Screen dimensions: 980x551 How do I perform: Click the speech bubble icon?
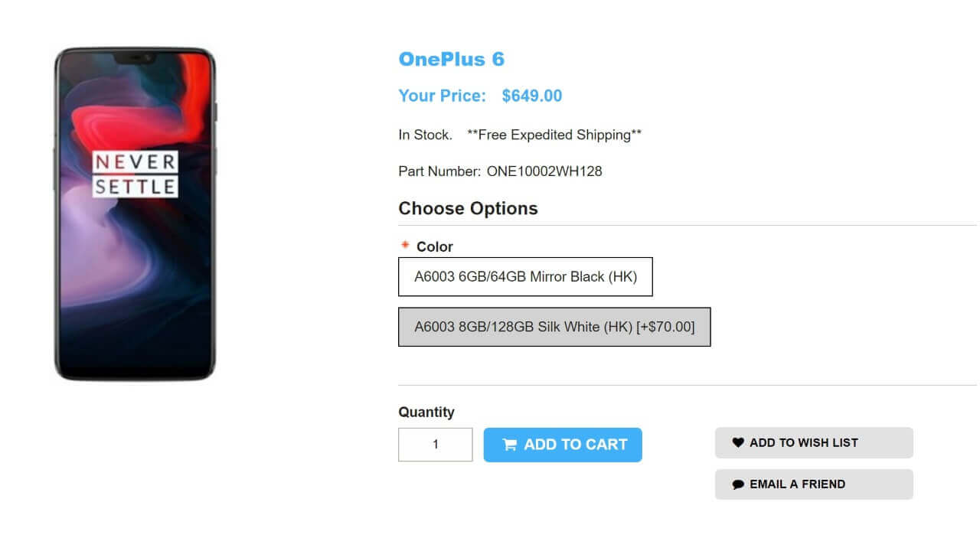738,484
